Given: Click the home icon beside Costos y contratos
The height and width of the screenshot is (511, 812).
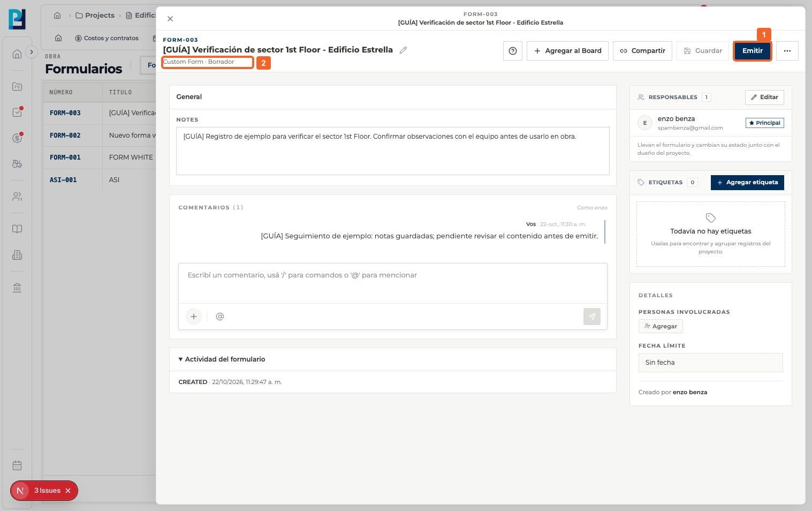Looking at the screenshot, I should click(58, 38).
